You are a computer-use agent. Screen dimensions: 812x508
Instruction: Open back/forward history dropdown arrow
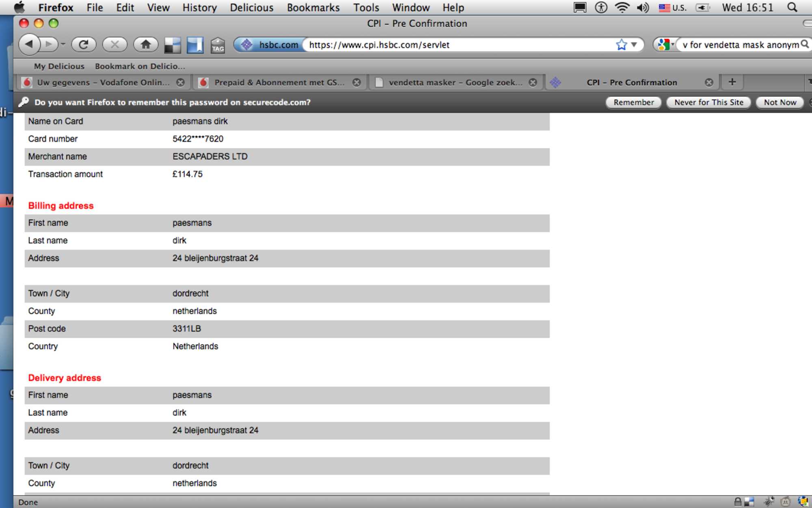[63, 44]
